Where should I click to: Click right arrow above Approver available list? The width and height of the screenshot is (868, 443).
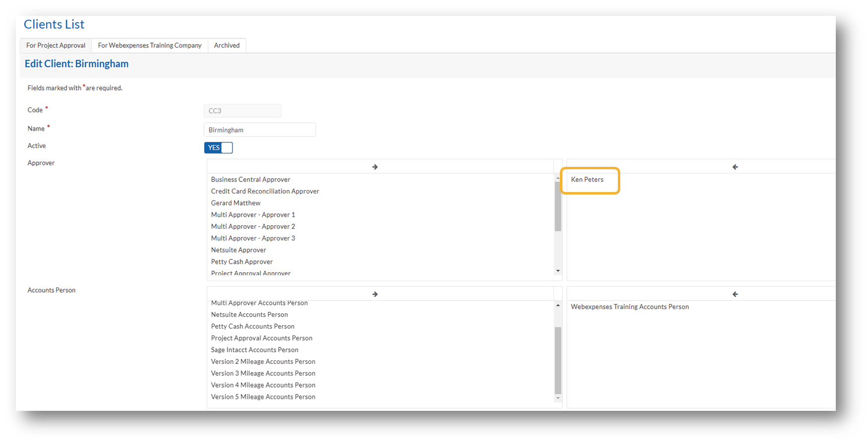[375, 167]
